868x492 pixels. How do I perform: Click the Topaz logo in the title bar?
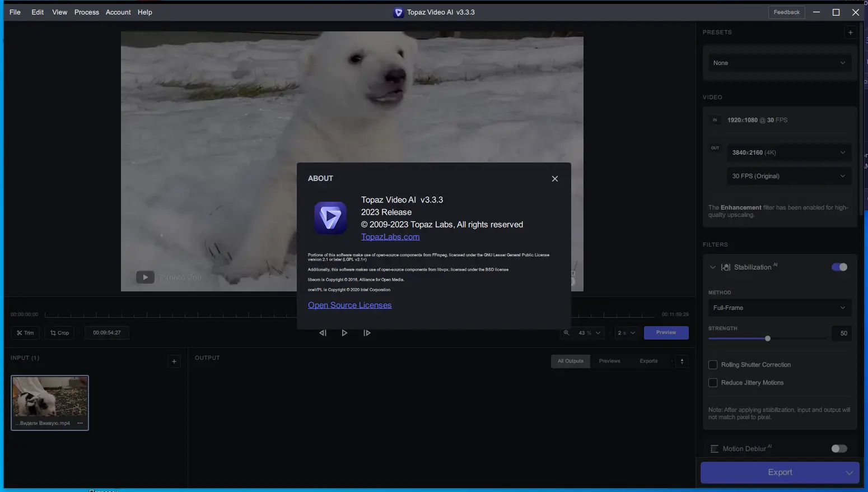tap(399, 12)
